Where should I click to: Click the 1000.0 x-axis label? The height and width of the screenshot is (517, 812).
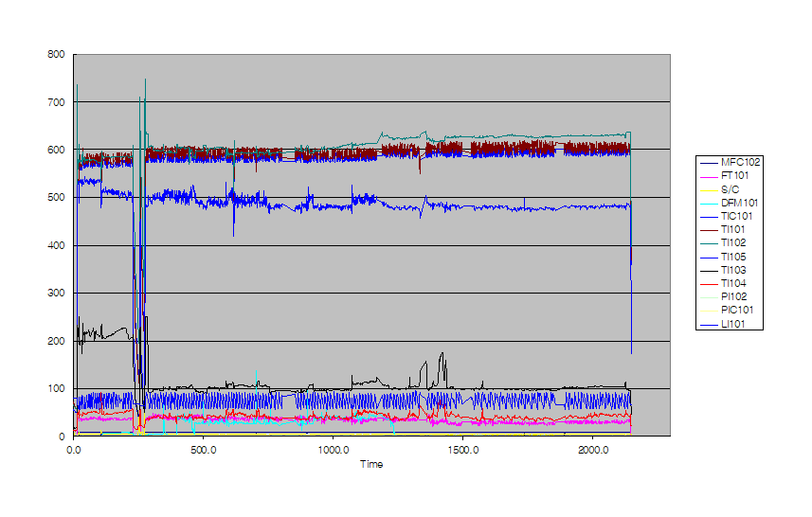[x=334, y=450]
